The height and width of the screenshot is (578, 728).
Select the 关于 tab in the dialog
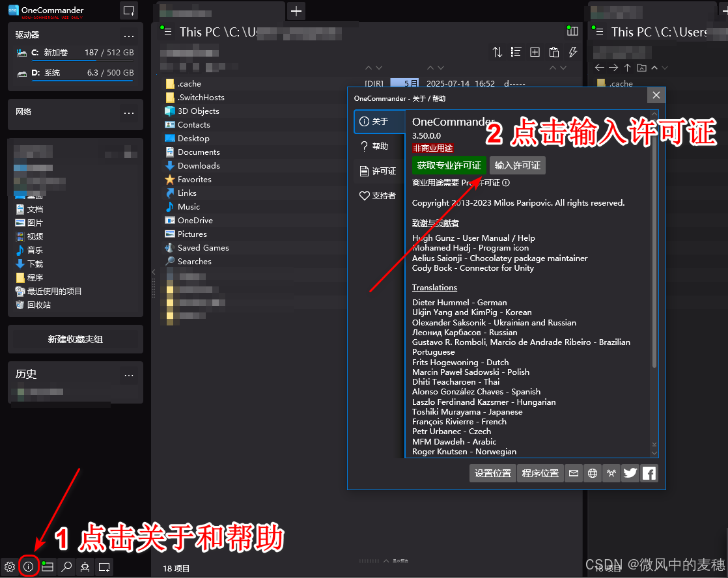tap(380, 122)
